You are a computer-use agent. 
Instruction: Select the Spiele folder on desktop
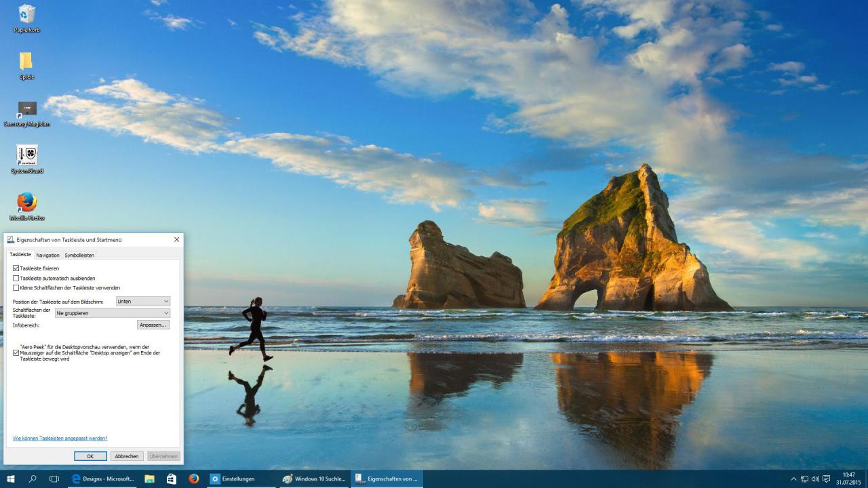pyautogui.click(x=26, y=66)
